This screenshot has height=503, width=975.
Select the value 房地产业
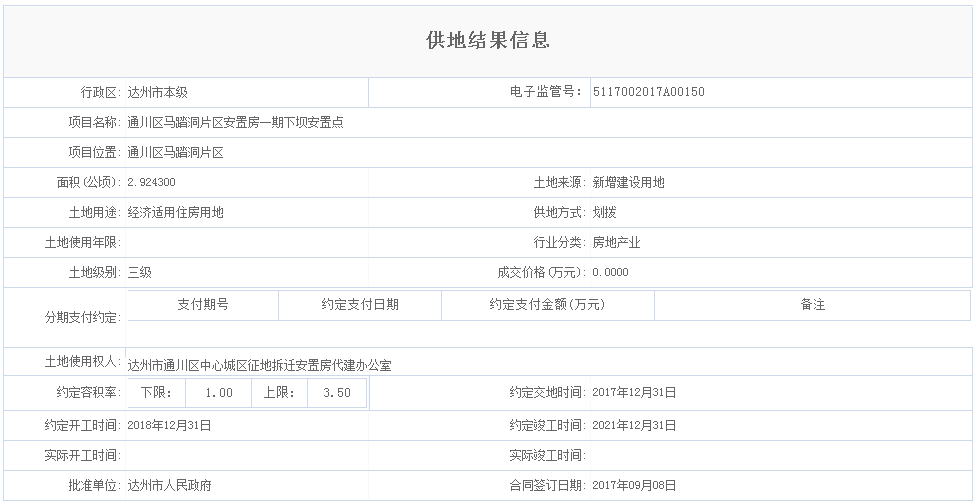coord(616,242)
